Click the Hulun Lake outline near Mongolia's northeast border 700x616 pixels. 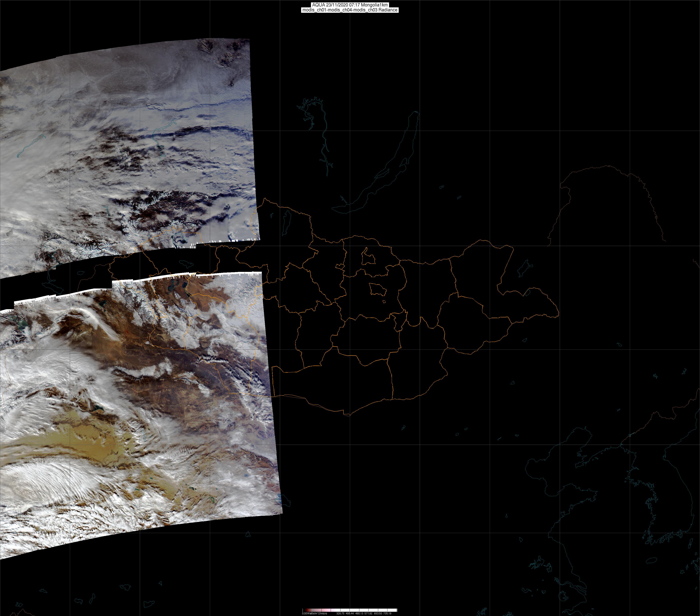pos(524,268)
